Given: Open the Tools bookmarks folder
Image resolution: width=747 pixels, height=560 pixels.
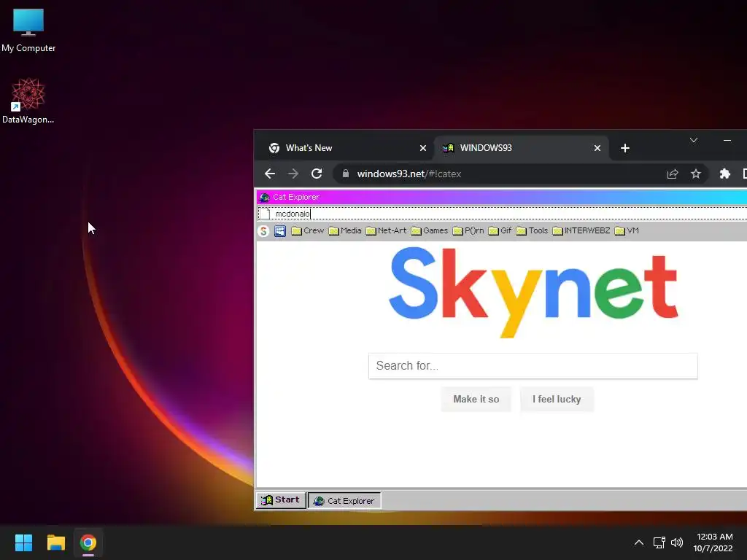Looking at the screenshot, I should 532,231.
